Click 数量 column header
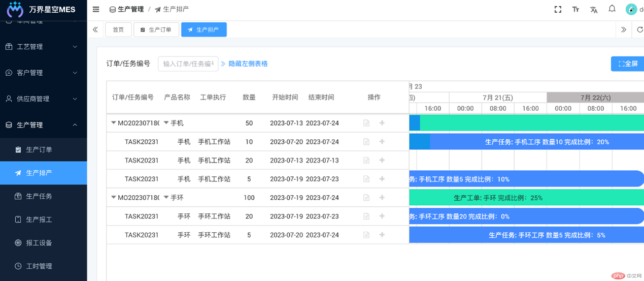 coord(249,97)
